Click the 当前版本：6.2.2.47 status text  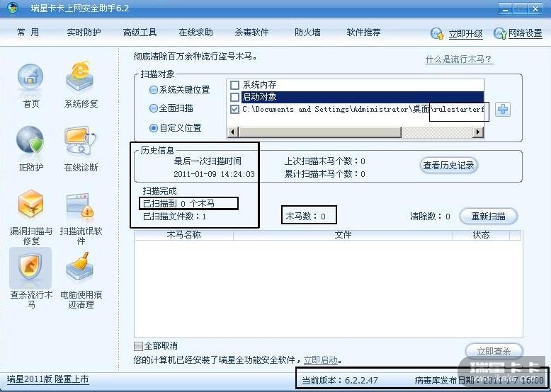[x=340, y=381]
